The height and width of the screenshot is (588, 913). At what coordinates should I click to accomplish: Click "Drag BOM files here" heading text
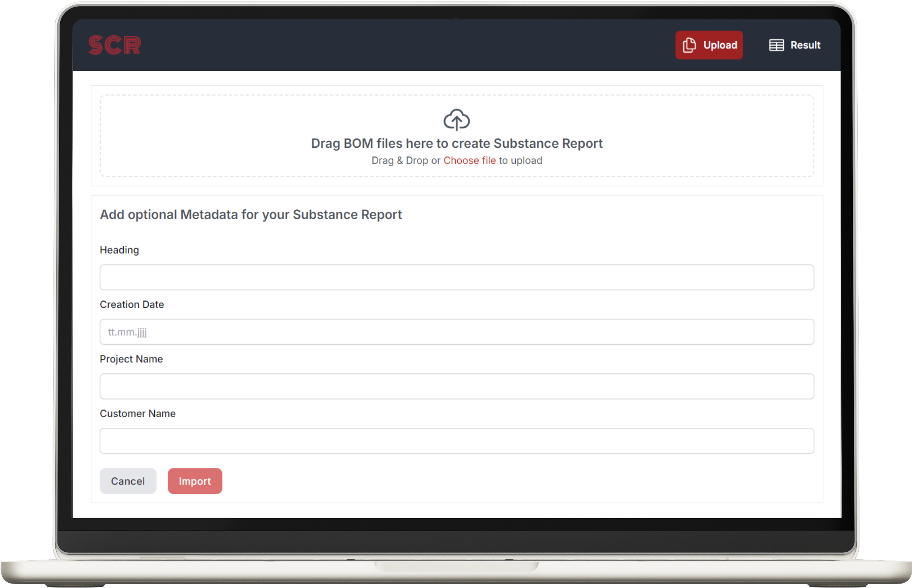456,143
